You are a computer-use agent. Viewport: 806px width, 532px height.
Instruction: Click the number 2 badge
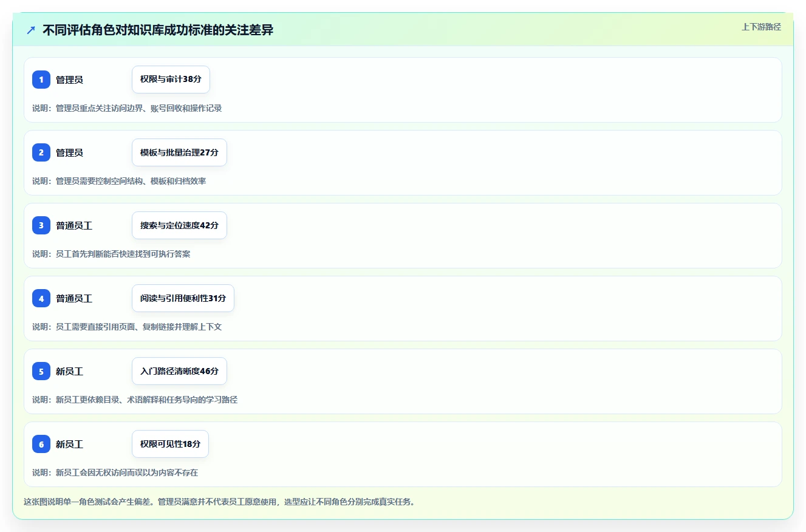(41, 152)
